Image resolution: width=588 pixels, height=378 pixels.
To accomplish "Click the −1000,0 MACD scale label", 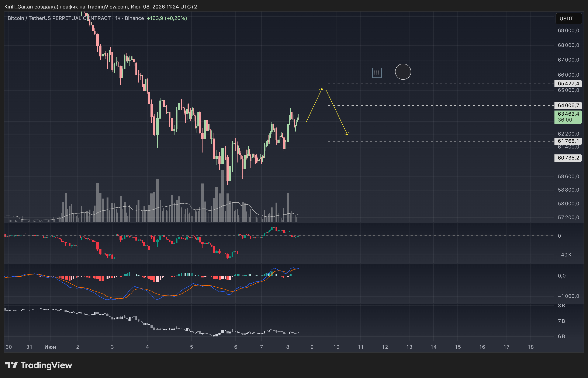I will tap(568, 296).
